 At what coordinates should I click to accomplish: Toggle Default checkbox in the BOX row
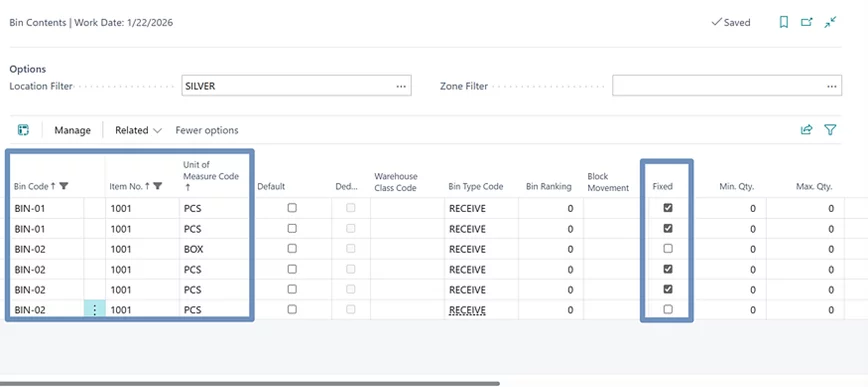tap(292, 249)
